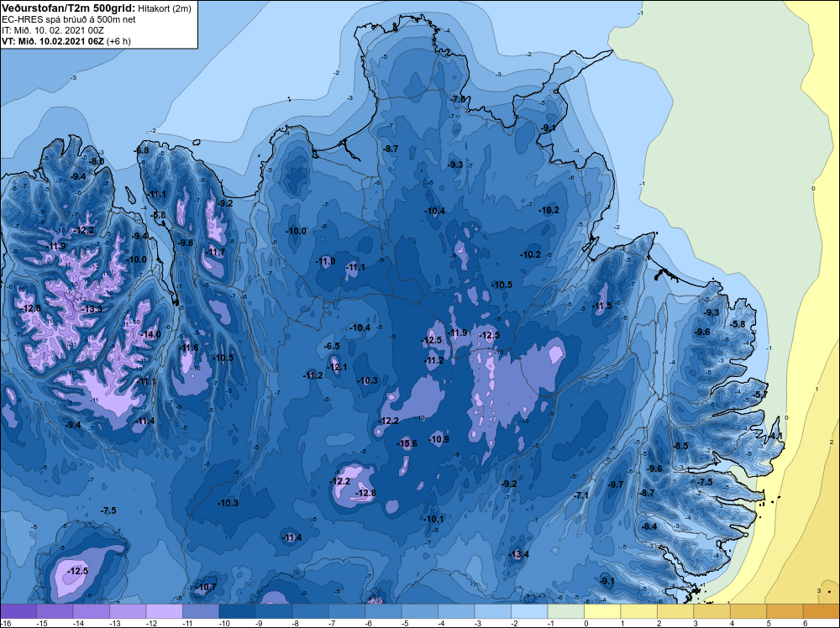The width and height of the screenshot is (840, 628).
Task: Click the -6.8 temperature label
Action: coord(141,150)
